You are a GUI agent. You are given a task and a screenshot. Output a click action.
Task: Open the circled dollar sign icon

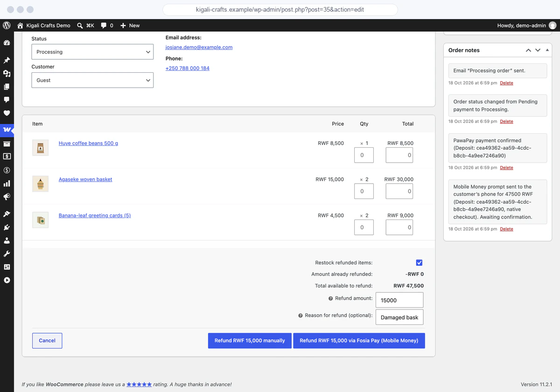(x=7, y=170)
